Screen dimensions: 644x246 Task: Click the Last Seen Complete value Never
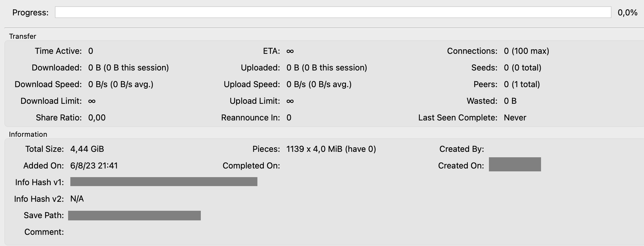515,118
